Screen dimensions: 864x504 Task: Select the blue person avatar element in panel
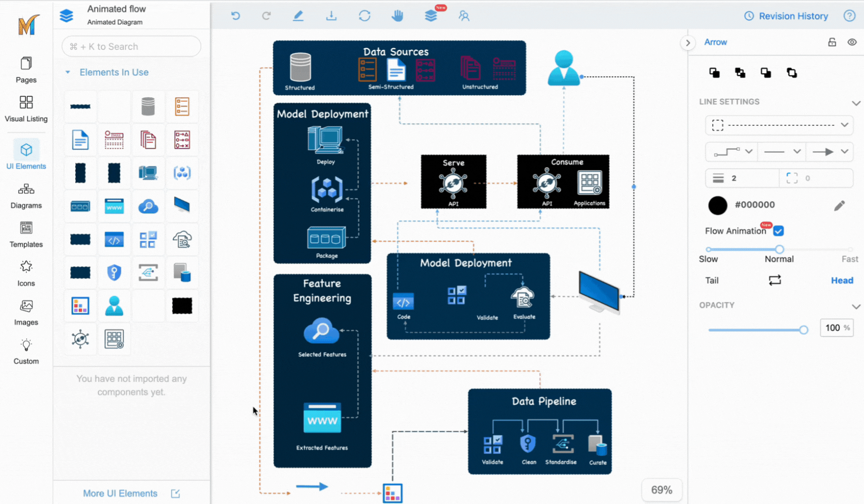(x=114, y=306)
